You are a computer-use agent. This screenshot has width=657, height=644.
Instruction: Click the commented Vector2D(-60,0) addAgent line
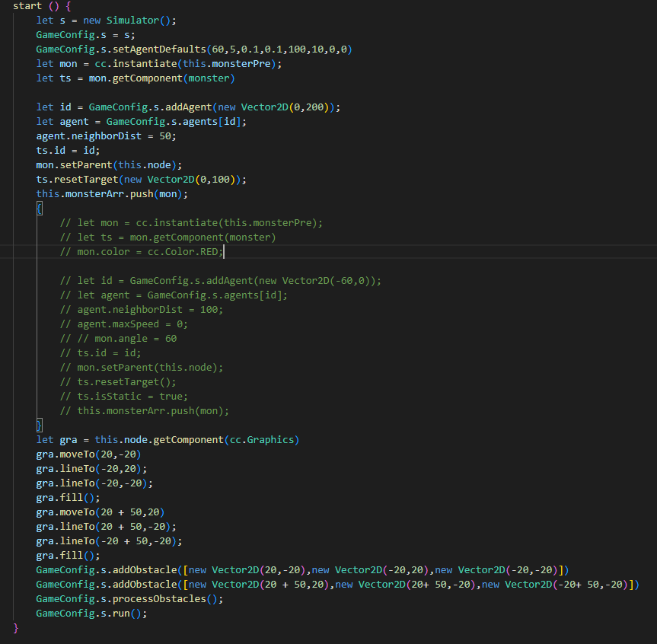[221, 280]
